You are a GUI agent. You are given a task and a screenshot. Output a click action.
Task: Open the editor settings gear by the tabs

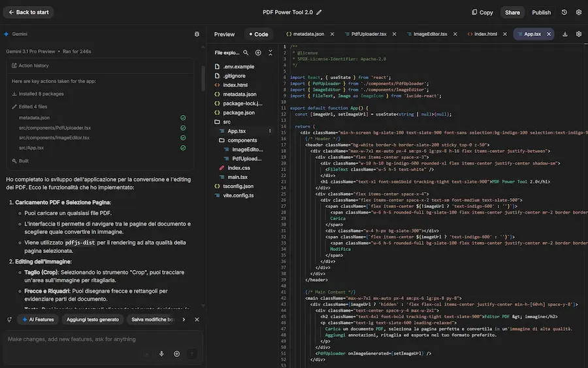coord(578,34)
